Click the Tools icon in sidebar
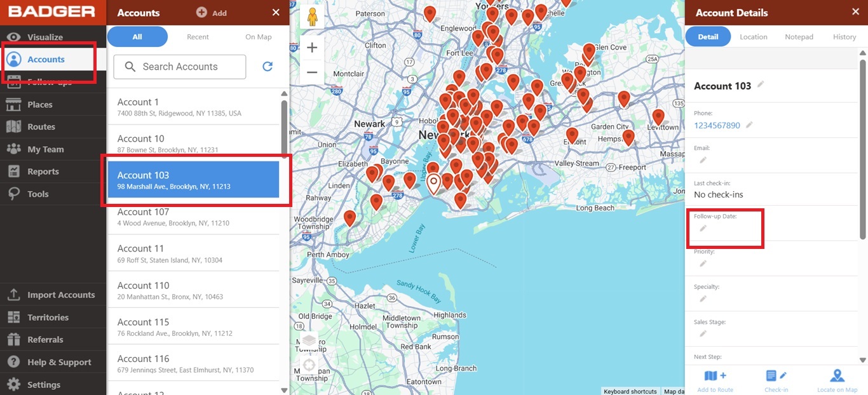This screenshot has width=868, height=395. coord(14,194)
